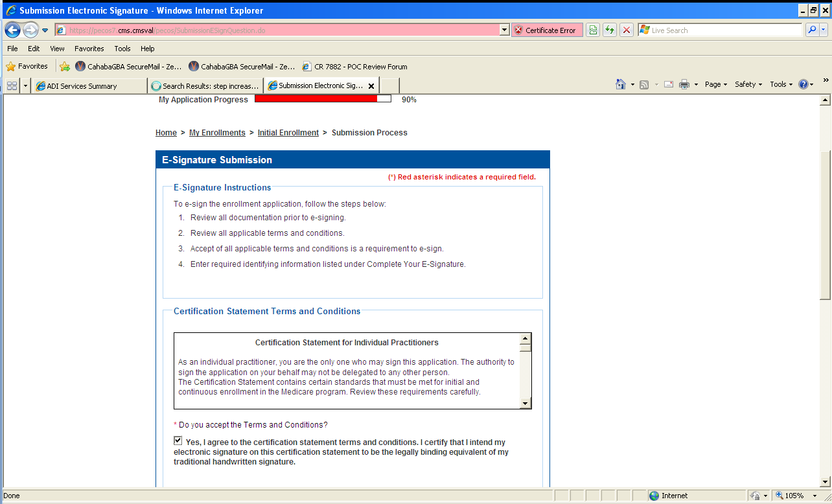Viewport: 832px width, 504px height.
Task: Open the Print options dropdown arrow
Action: coord(696,85)
